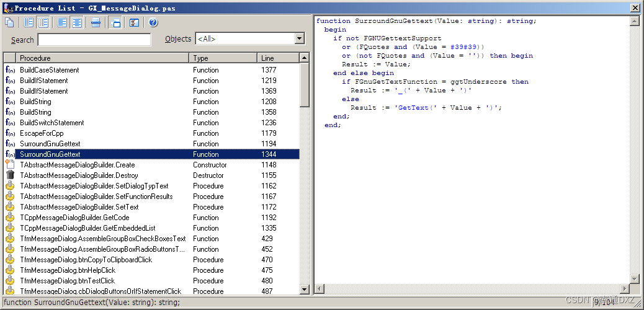Screen dimensions: 644x310
Task: Click procedure list scrollbar up arrow
Action: coord(305,58)
